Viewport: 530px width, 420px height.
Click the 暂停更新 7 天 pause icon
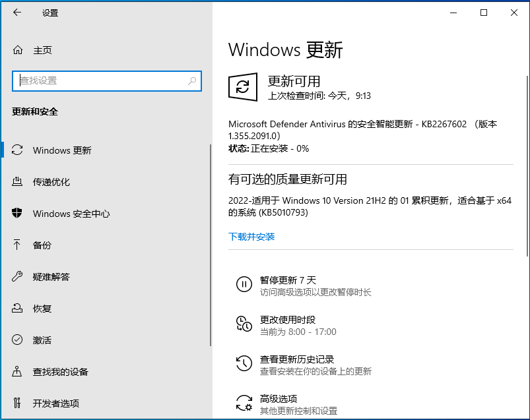pos(244,285)
